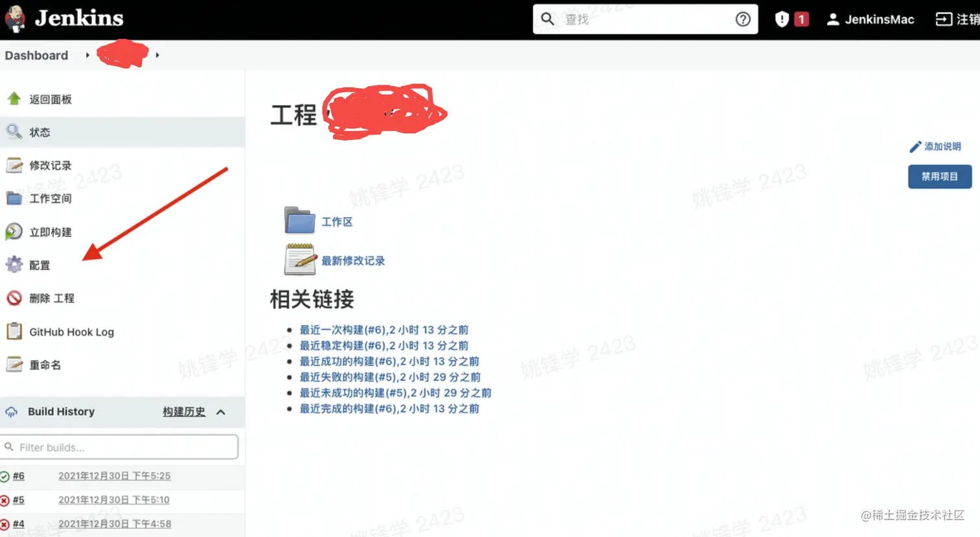Click the clipboard GitHub Hook Log icon

tap(14, 331)
